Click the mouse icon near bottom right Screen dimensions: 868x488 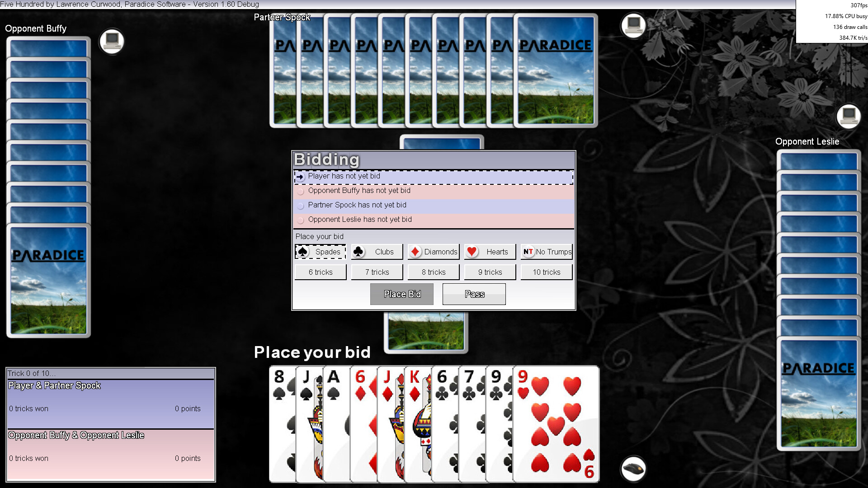coord(633,469)
